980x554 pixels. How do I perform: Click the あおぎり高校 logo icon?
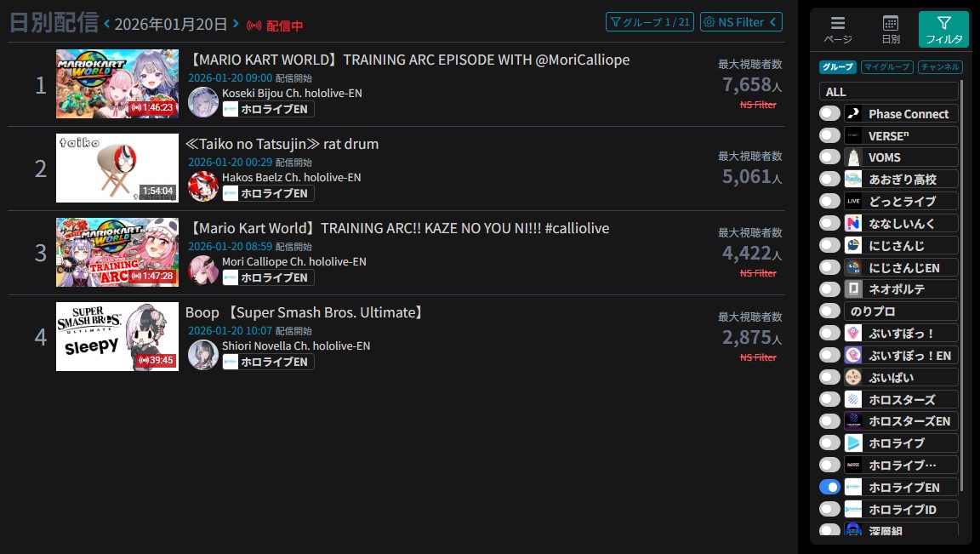pos(853,180)
